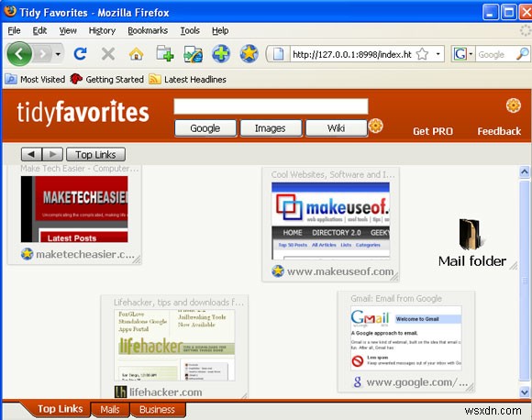Click the Google favicon beside www.google.com/...

pyautogui.click(x=358, y=382)
